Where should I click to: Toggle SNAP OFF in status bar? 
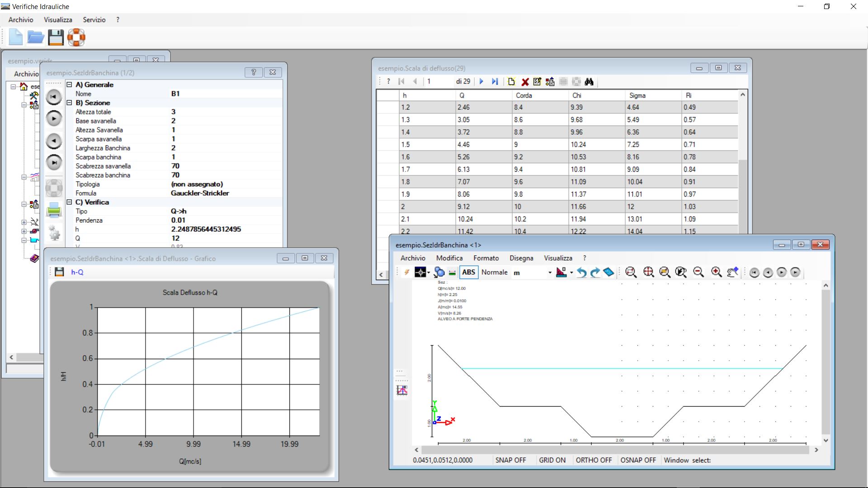pos(510,460)
